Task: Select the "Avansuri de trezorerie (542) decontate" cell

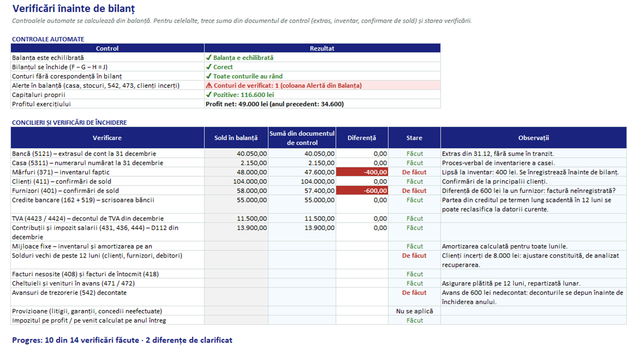Action: pos(107,297)
